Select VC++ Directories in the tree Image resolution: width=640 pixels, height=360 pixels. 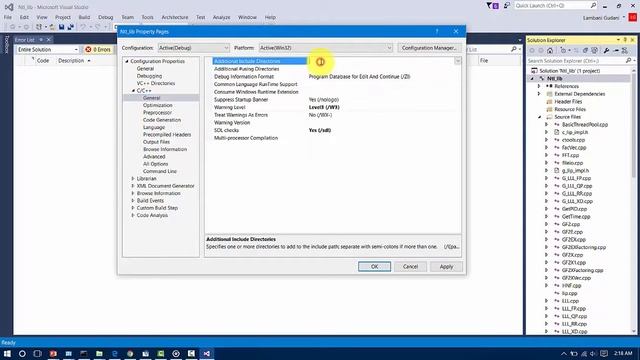point(156,83)
